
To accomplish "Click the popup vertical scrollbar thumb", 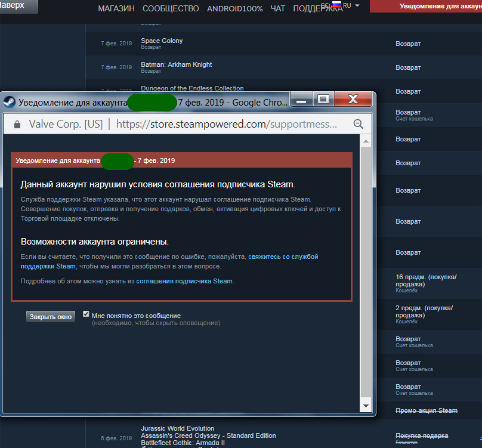I will (x=366, y=272).
